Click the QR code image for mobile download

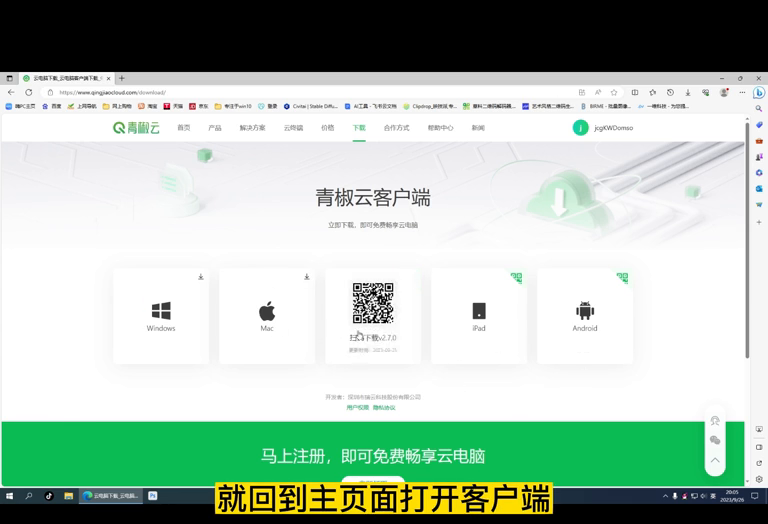coord(373,303)
